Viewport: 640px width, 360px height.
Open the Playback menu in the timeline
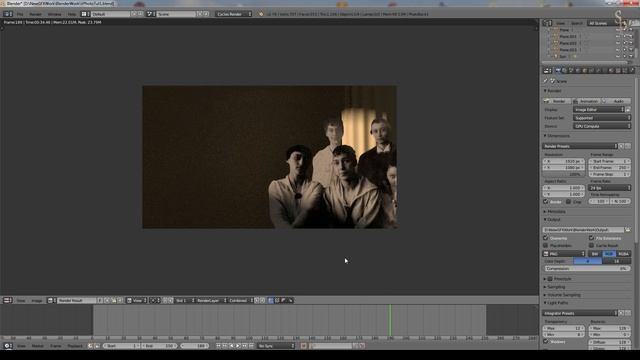(75, 346)
